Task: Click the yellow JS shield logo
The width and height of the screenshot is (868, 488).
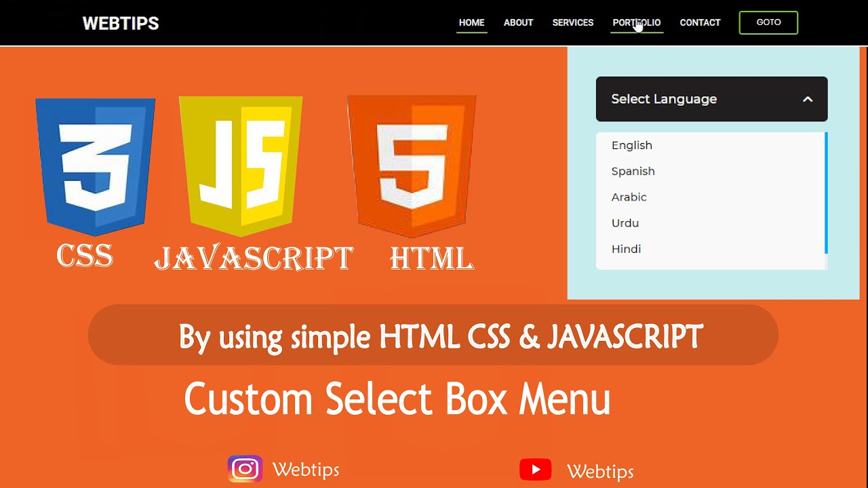Action: pos(241,166)
